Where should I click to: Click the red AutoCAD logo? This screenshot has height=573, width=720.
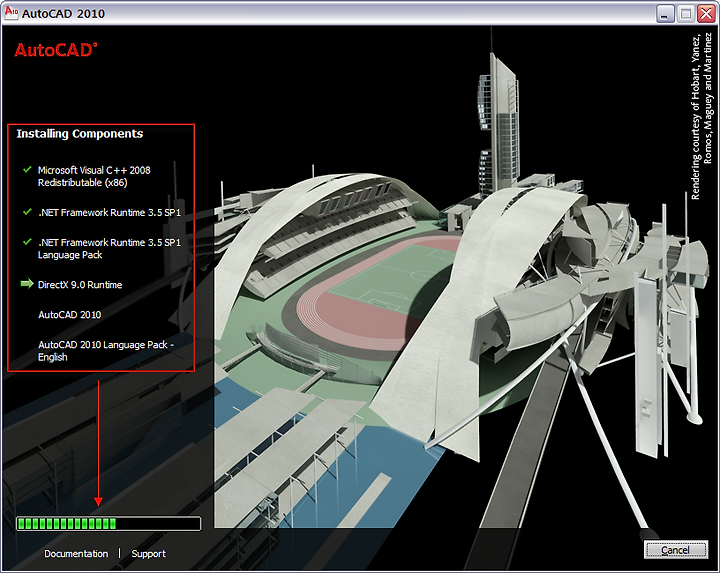(56, 50)
